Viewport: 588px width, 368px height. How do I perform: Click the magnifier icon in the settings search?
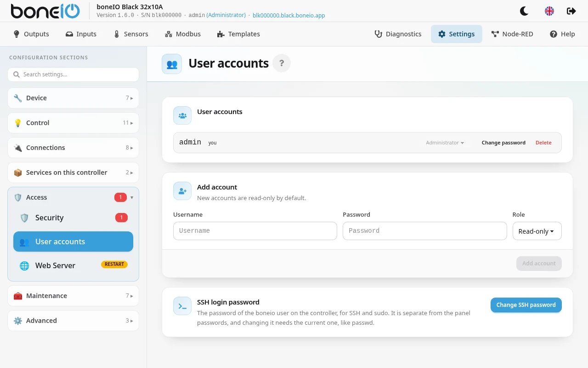pos(17,75)
